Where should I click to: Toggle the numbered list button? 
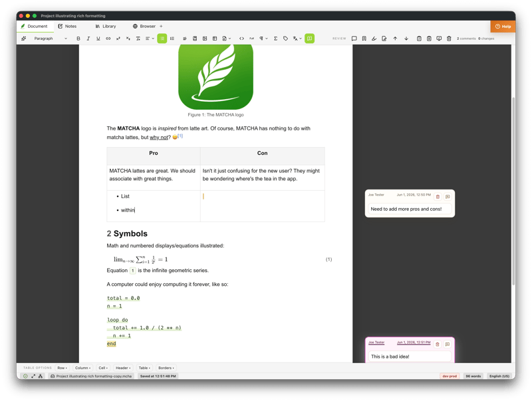172,39
